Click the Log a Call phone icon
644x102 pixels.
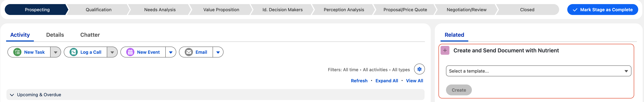coord(73,52)
